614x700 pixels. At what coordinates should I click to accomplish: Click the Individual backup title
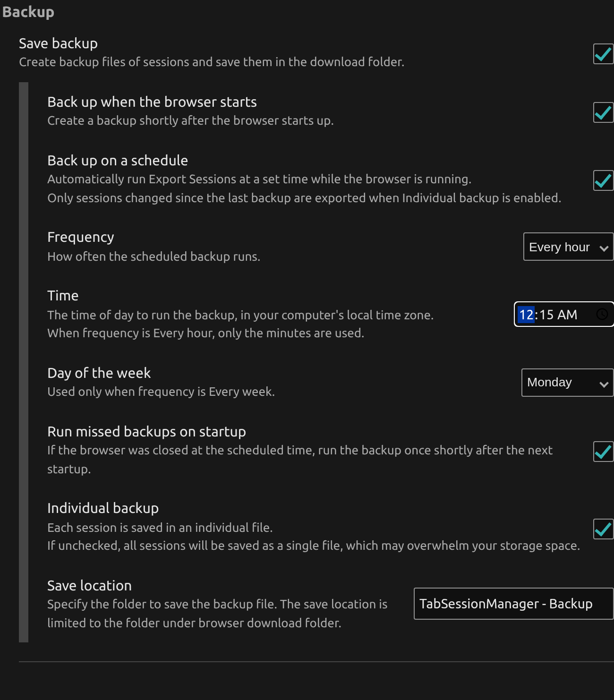(x=103, y=508)
